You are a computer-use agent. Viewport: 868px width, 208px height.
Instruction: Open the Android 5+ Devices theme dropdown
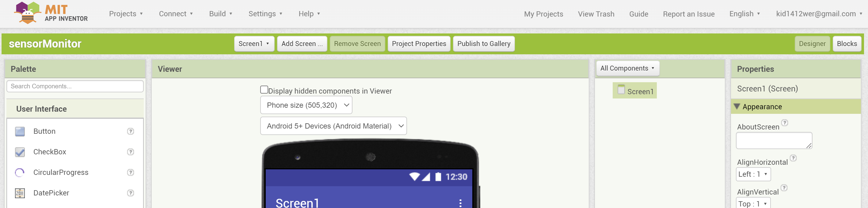coord(333,126)
